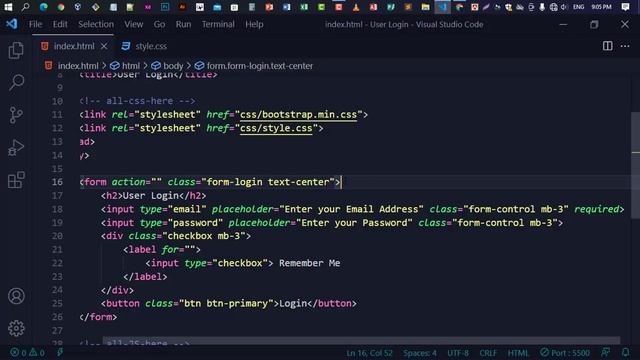Click the "Enter your Password" placeholder text
The width and height of the screenshot is (640, 360).
(x=354, y=223)
